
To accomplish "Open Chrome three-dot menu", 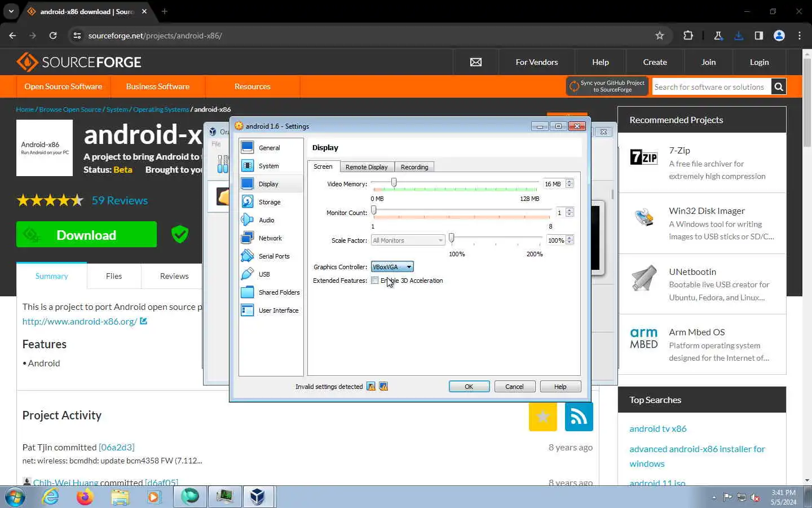I will click(x=800, y=36).
